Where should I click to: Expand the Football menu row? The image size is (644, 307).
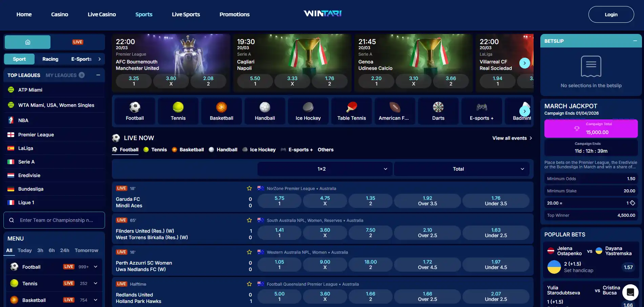[54, 267]
